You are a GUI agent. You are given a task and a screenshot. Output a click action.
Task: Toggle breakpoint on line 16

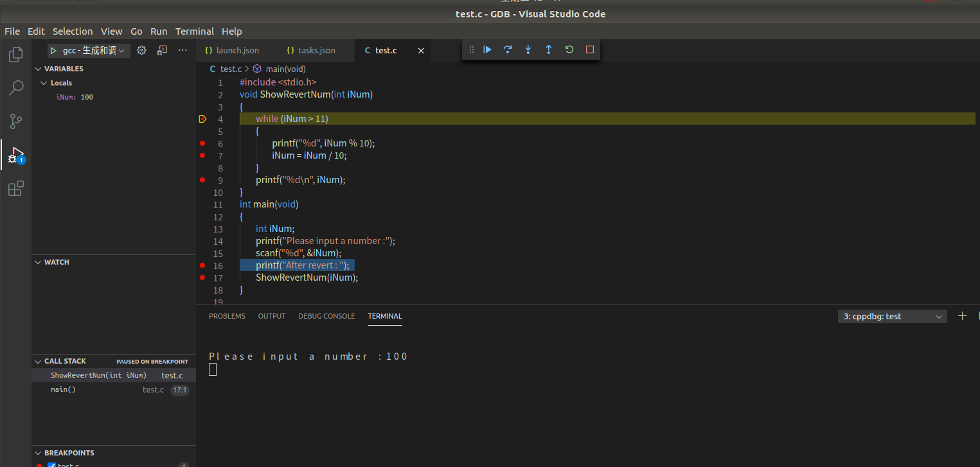click(202, 265)
